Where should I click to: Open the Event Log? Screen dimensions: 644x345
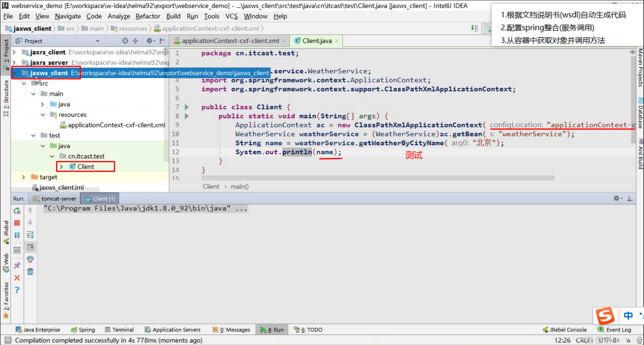tap(615, 330)
